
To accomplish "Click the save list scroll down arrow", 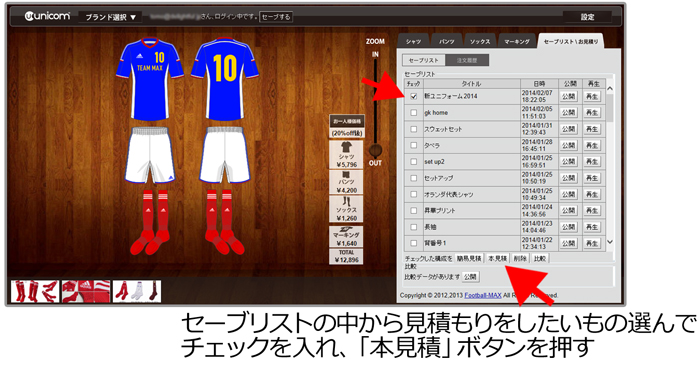I will pyautogui.click(x=610, y=242).
